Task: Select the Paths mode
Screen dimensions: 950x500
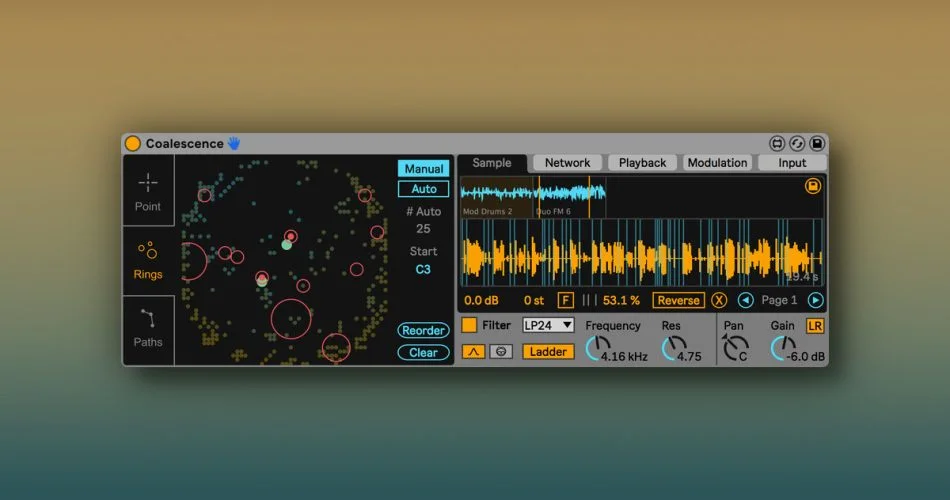Action: [148, 330]
